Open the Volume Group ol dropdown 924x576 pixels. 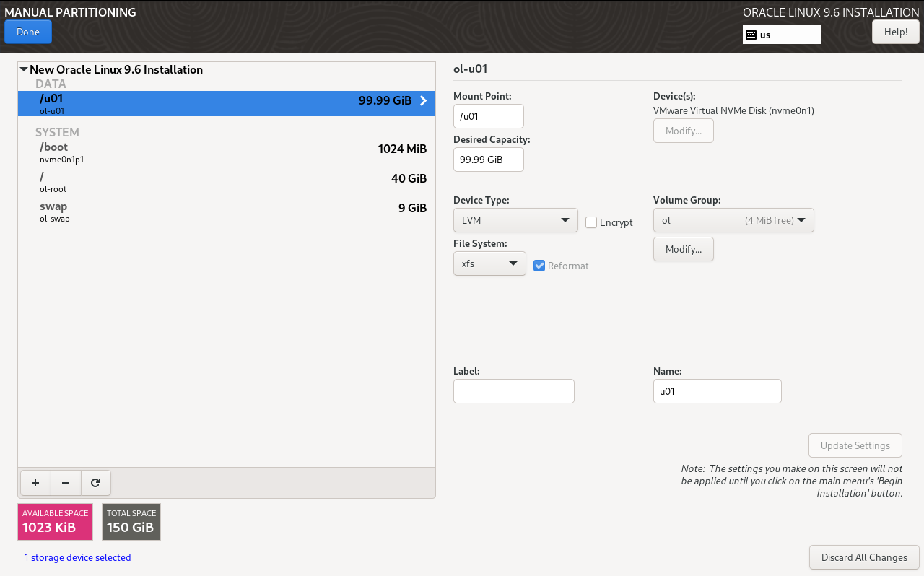pos(733,220)
